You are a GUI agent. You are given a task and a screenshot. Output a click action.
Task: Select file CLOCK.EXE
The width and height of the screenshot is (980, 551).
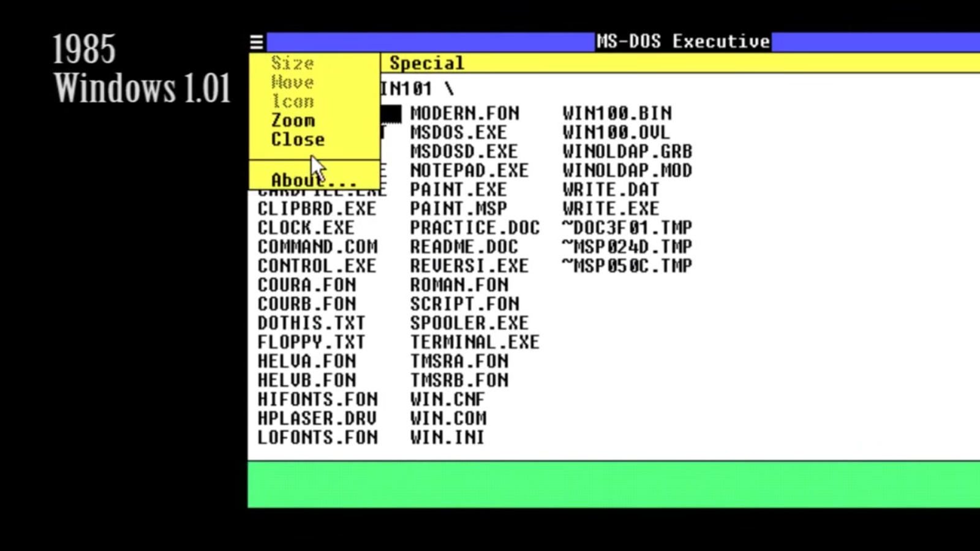[306, 228]
